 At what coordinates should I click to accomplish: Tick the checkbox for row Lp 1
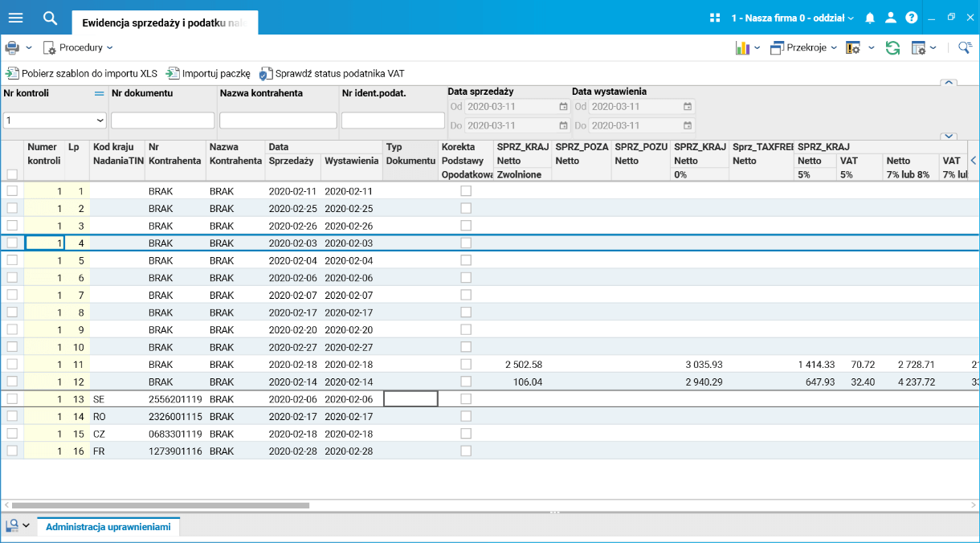(x=12, y=191)
